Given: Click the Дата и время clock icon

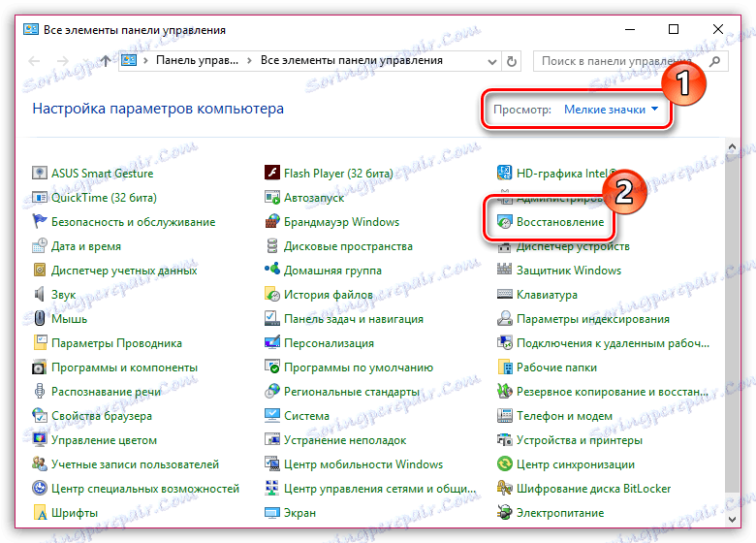Looking at the screenshot, I should (x=39, y=245).
